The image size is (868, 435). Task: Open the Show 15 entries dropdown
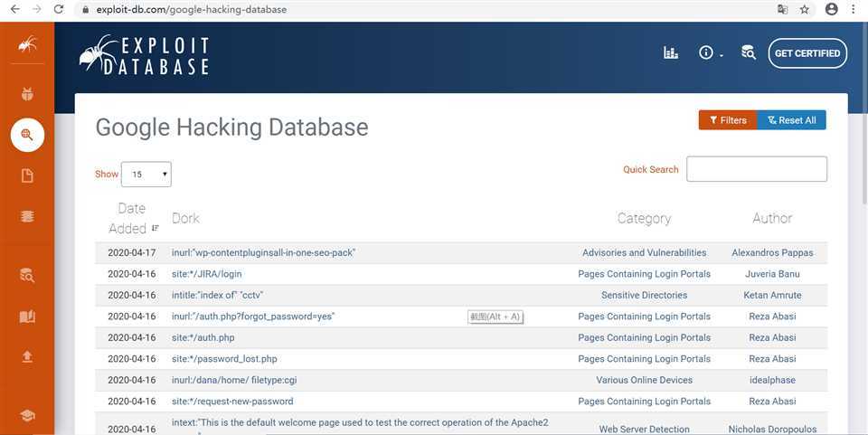[x=146, y=175]
